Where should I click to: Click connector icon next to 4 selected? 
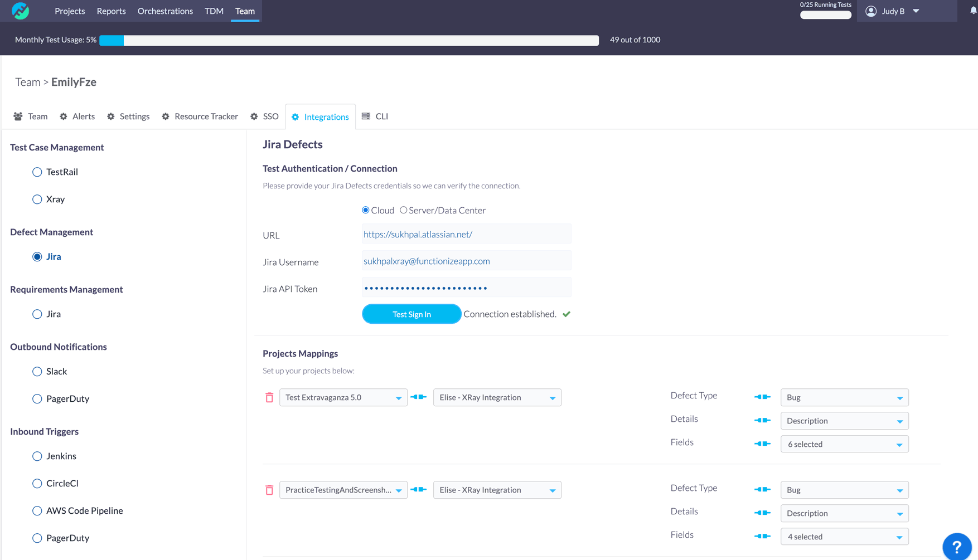click(x=762, y=536)
